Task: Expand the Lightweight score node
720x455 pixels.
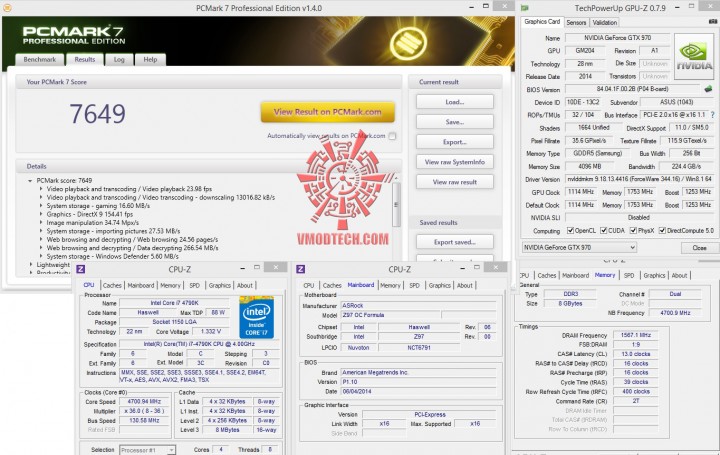Action: tap(31, 264)
